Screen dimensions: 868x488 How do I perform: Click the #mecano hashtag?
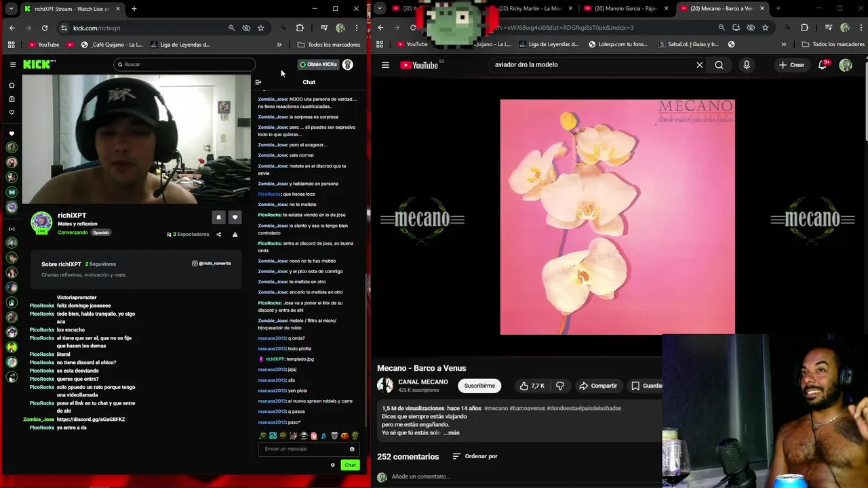496,409
